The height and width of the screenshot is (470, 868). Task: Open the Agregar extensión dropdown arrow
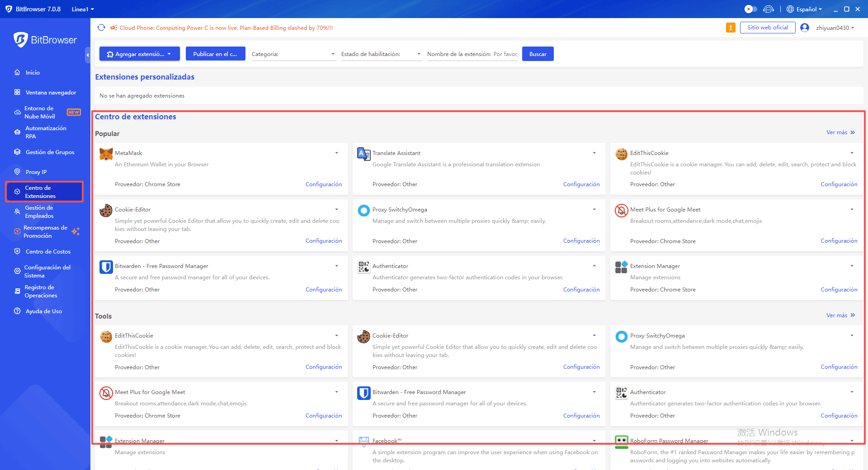pyautogui.click(x=171, y=54)
